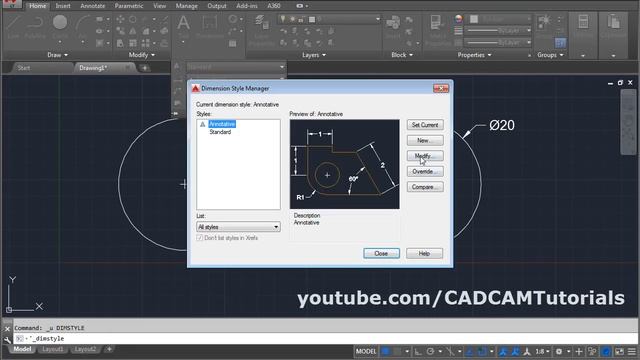The width and height of the screenshot is (640, 360).
Task: Expand the Modify panel
Action: (142, 55)
